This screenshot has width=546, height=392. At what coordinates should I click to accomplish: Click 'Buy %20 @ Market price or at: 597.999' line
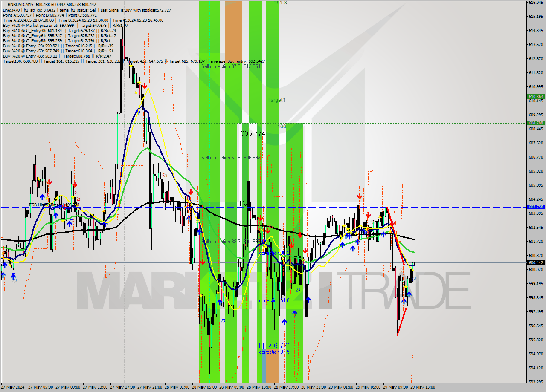tap(65, 25)
